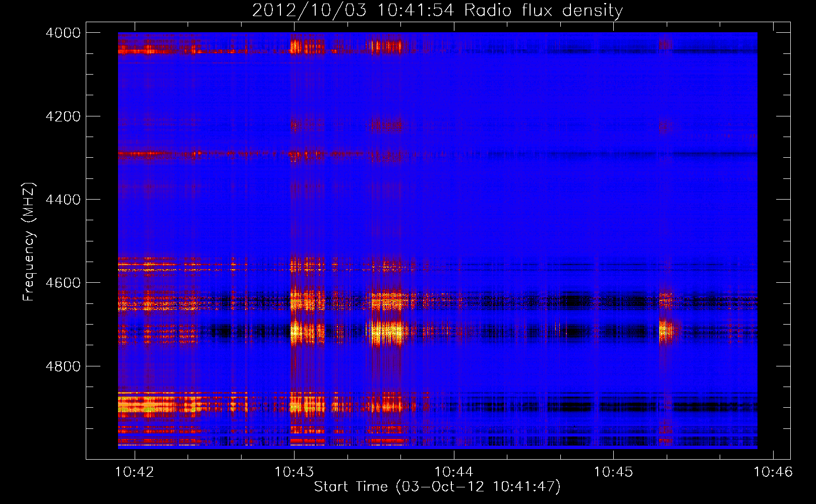Click the 10:45 time tick label
The width and height of the screenshot is (816, 504).
[613, 472]
